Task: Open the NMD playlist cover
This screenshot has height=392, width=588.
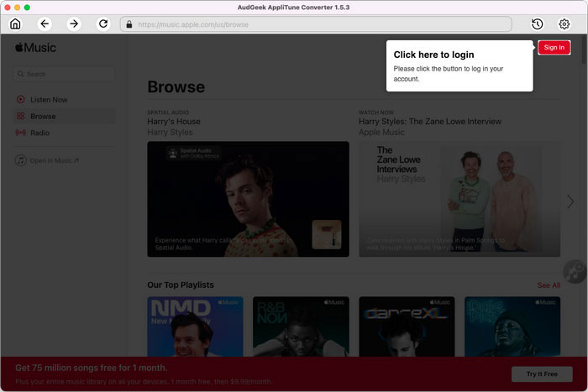Action: tap(195, 327)
